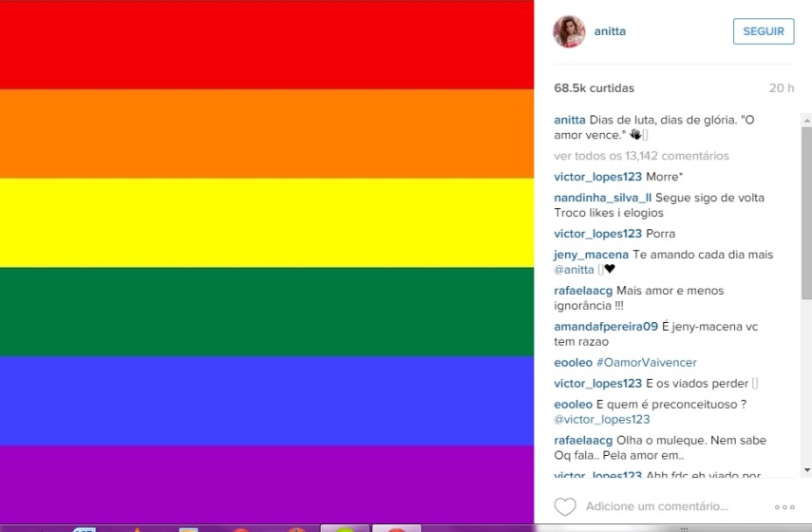Image resolution: width=812 pixels, height=532 pixels.
Task: Click the comments scrollbar thumb
Action: tap(807, 213)
